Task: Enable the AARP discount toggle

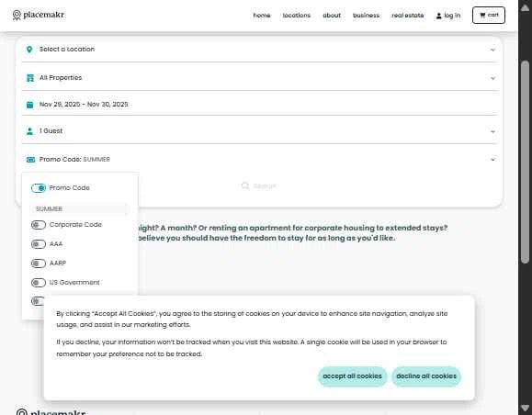Action: coord(39,264)
